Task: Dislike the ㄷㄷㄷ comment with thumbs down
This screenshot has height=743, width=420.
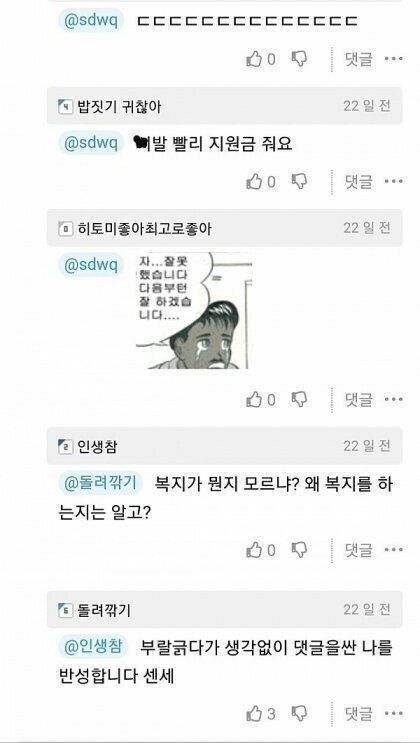Action: 299,59
